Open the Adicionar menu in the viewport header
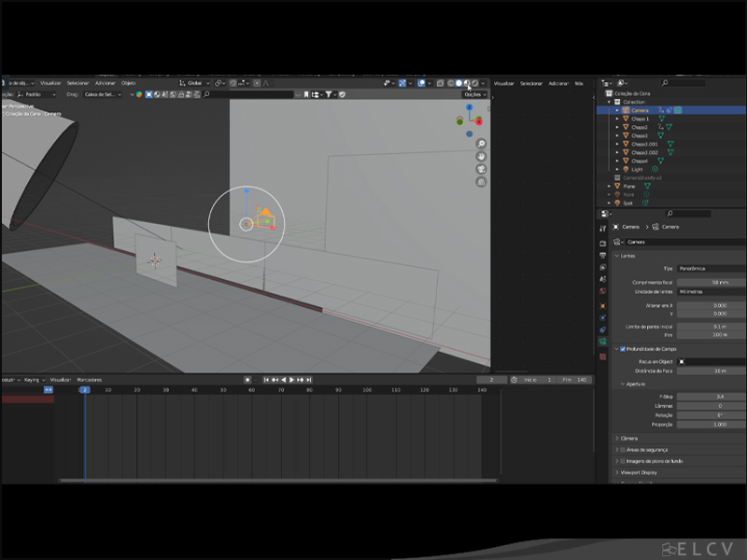The image size is (747, 560). click(105, 83)
